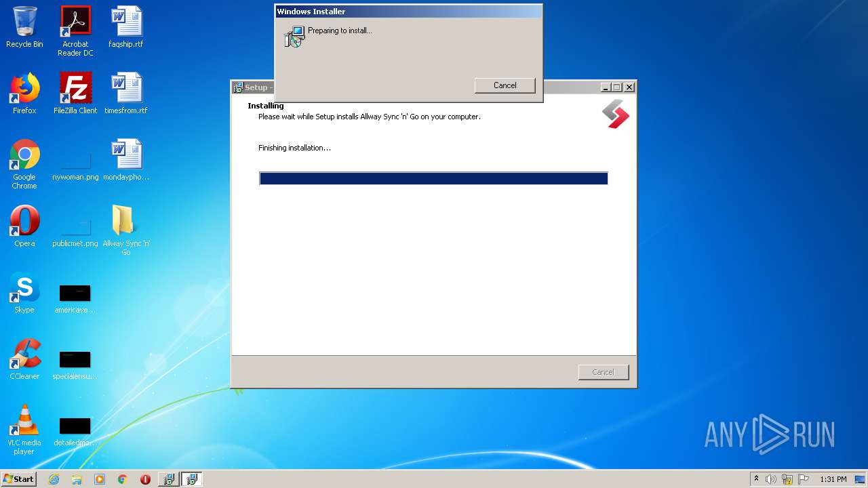Image resolution: width=868 pixels, height=488 pixels.
Task: Click the bold 'Installing' heading in Setup
Action: (266, 106)
